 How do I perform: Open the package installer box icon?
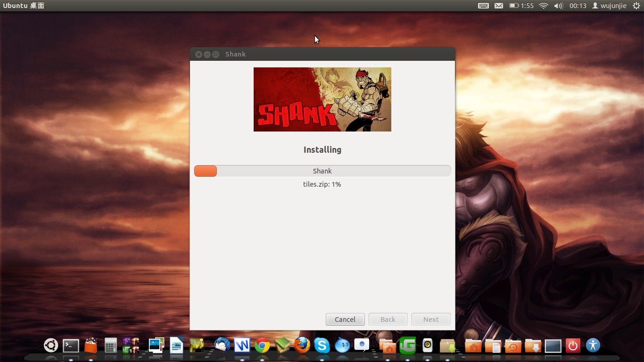(x=447, y=346)
